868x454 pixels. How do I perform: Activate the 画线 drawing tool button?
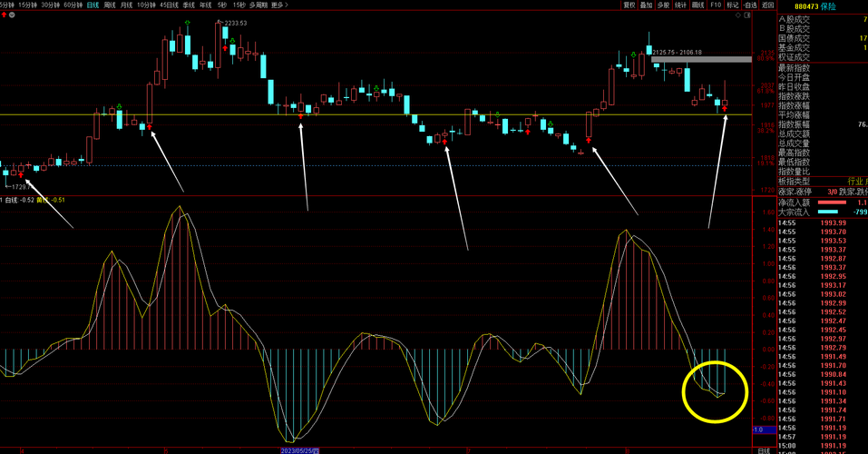pyautogui.click(x=698, y=5)
